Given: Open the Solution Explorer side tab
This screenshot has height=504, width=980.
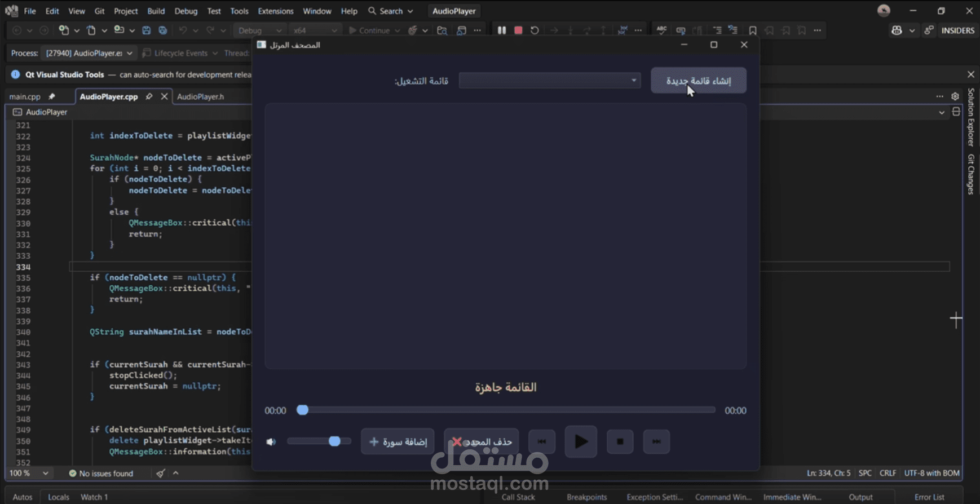Looking at the screenshot, I should coord(971,117).
